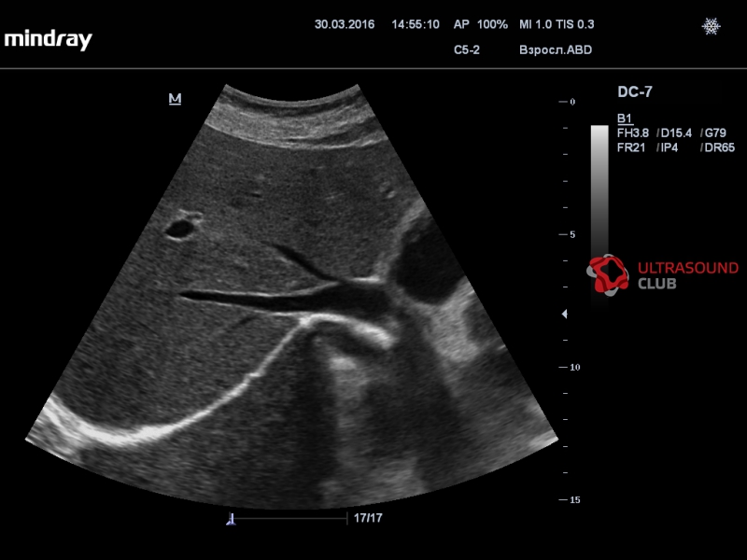
Task: Click the small round cyst in the liver
Action: pos(180,229)
